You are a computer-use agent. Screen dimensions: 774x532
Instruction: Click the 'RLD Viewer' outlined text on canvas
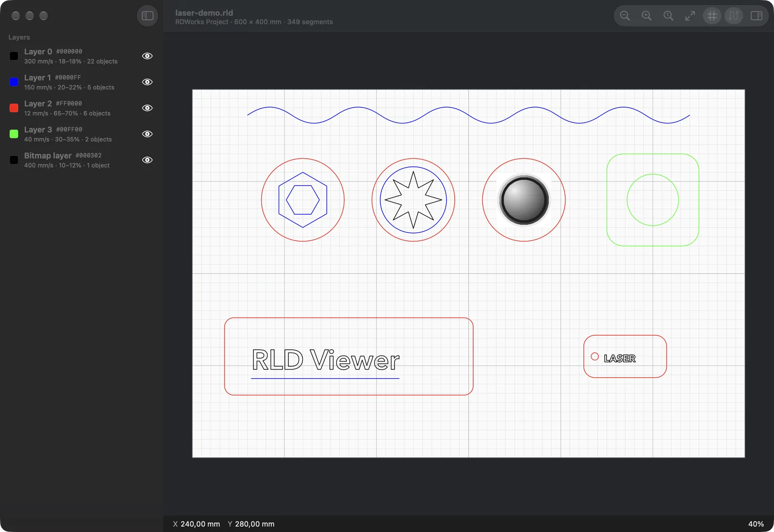click(326, 360)
